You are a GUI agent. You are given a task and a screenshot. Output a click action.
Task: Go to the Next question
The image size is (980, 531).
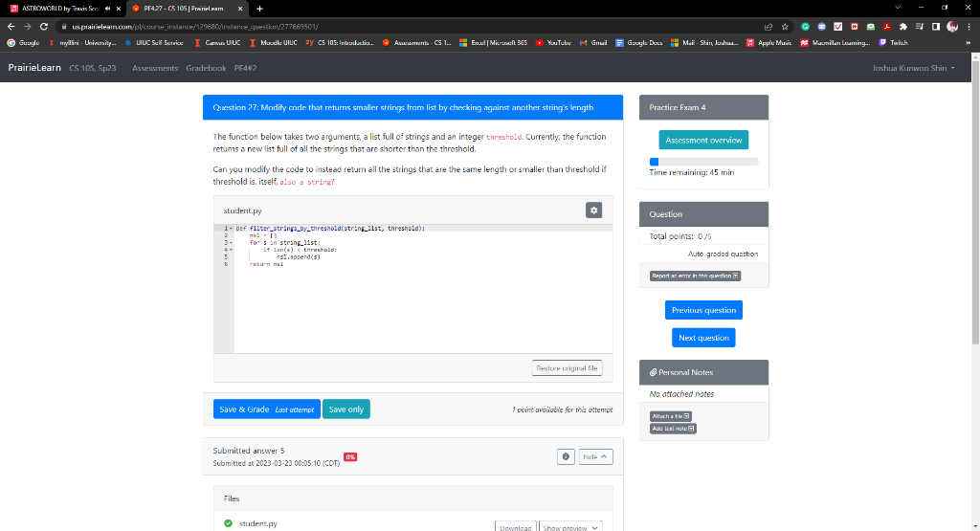click(x=703, y=338)
